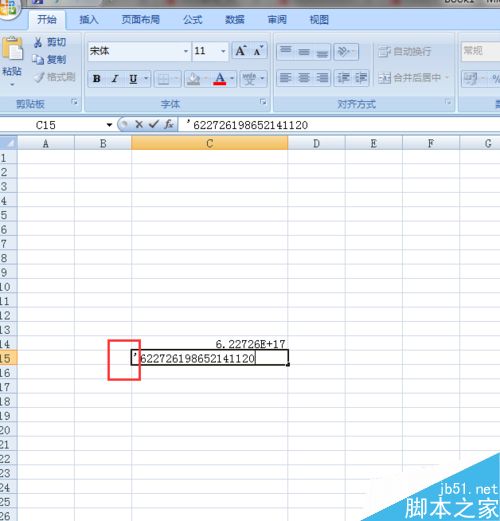Toggle underline formatting U

click(133, 79)
